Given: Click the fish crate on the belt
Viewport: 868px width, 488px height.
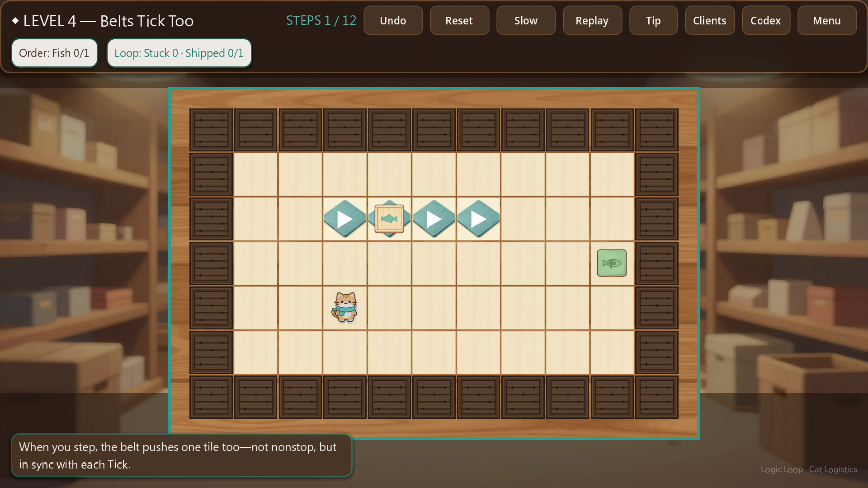Looking at the screenshot, I should click(389, 219).
